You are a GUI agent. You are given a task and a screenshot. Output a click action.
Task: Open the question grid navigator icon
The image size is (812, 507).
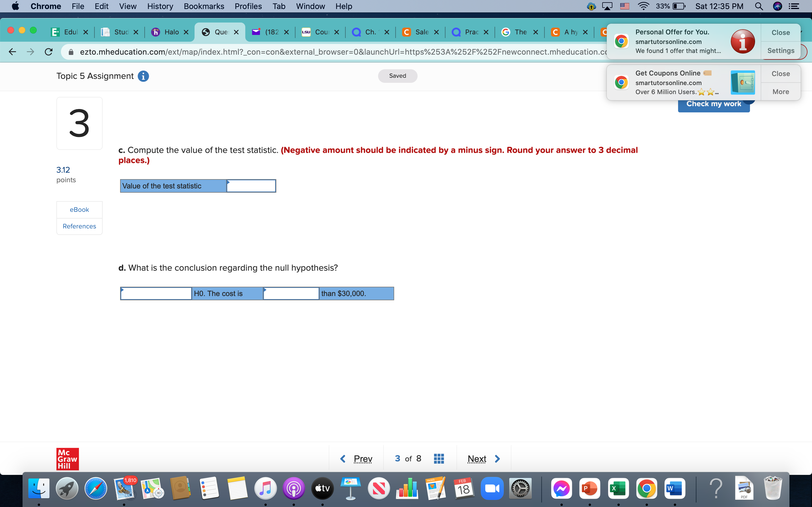point(438,458)
